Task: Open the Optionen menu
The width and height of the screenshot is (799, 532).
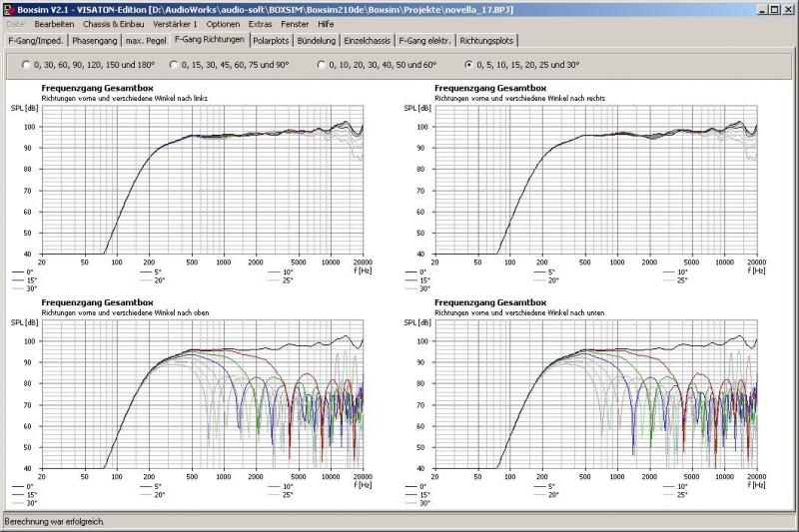Action: point(224,23)
